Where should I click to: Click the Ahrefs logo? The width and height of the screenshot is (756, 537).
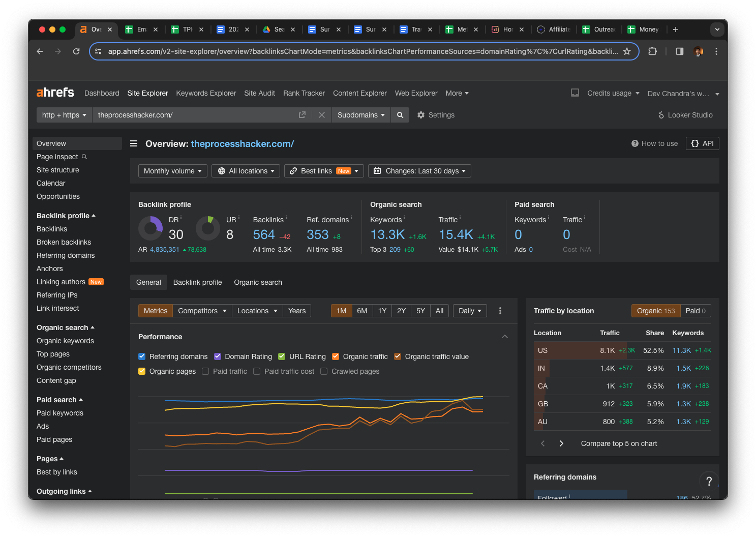[55, 93]
